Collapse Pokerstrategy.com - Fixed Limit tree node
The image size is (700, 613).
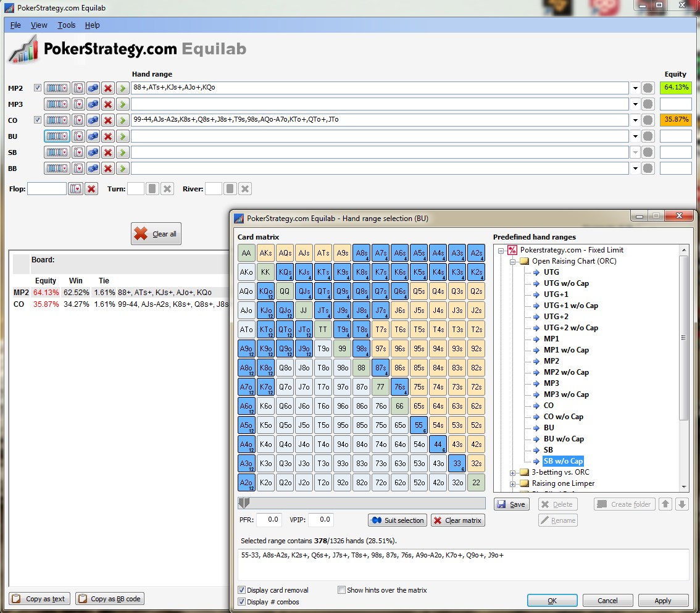pyautogui.click(x=501, y=251)
